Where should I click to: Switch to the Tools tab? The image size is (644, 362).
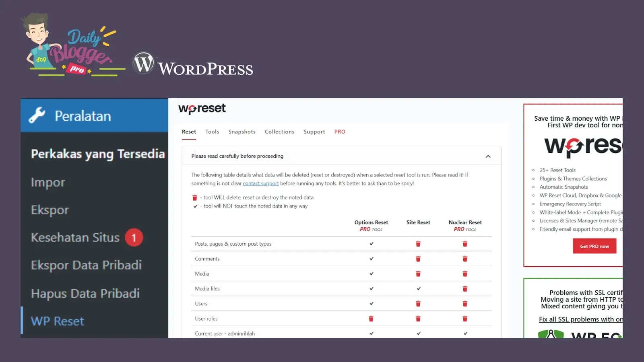[212, 132]
